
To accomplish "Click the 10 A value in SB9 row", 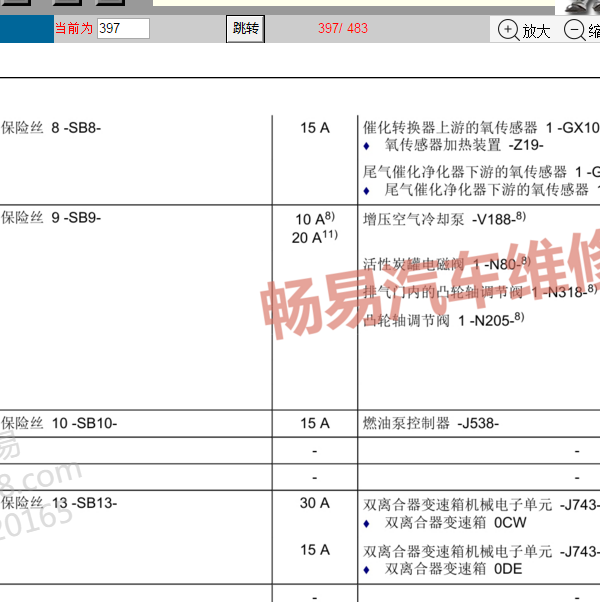I will coord(315,218).
